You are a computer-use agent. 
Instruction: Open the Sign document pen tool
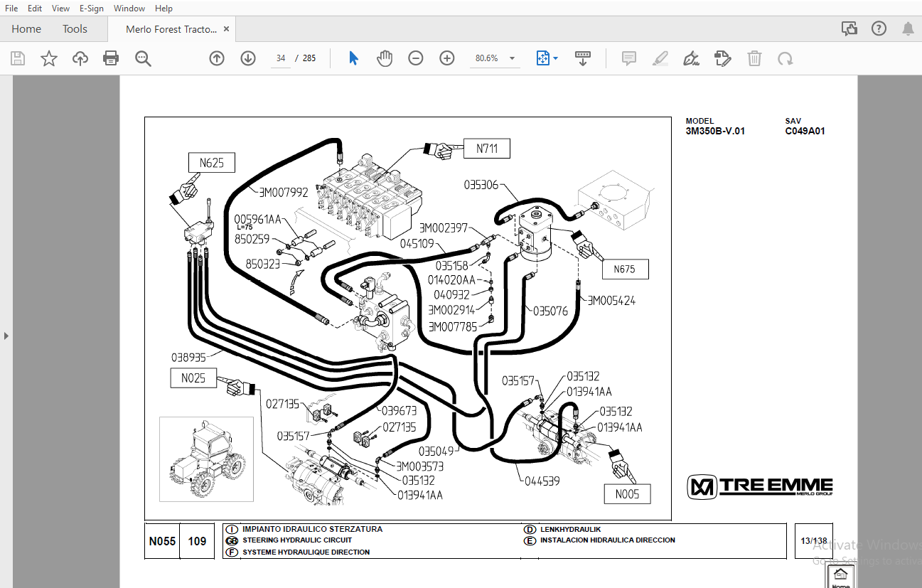tap(692, 58)
